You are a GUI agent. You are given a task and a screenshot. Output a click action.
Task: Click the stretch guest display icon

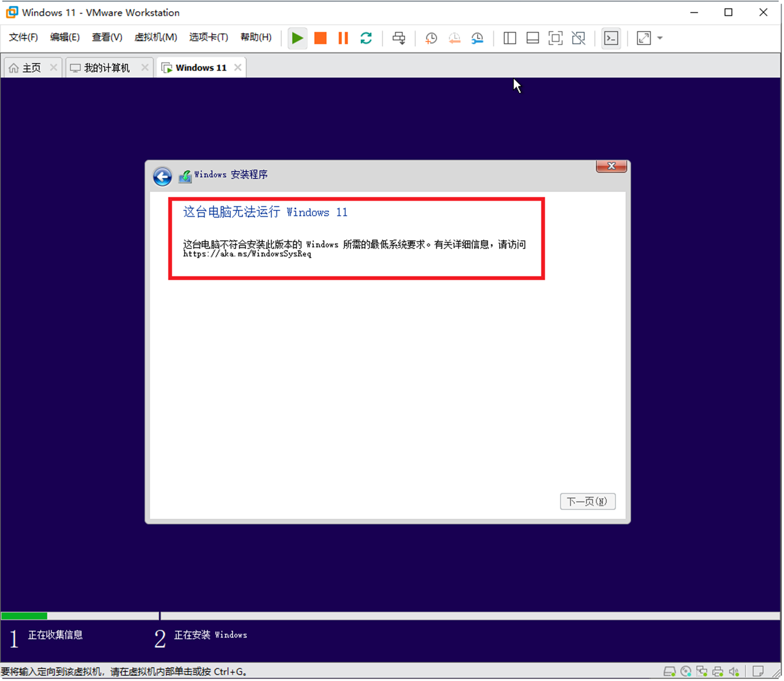644,38
